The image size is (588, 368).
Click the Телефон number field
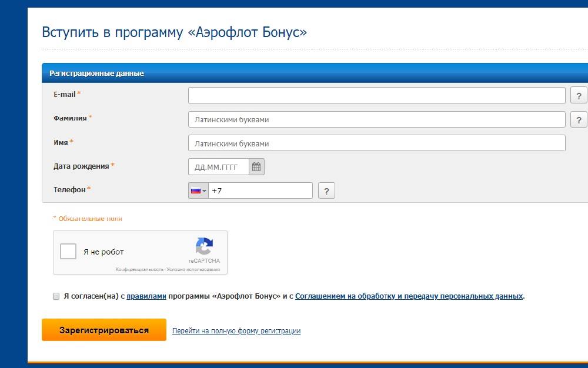pyautogui.click(x=260, y=190)
